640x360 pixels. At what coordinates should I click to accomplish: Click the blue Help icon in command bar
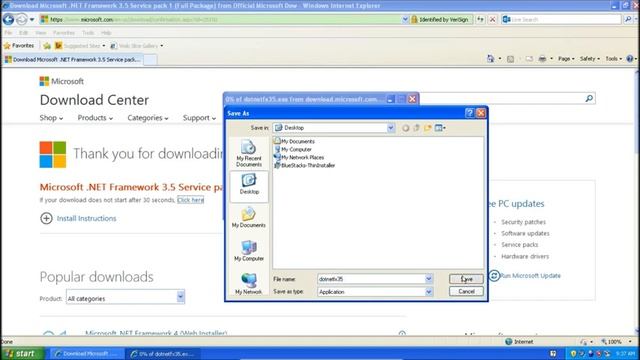pyautogui.click(x=630, y=59)
